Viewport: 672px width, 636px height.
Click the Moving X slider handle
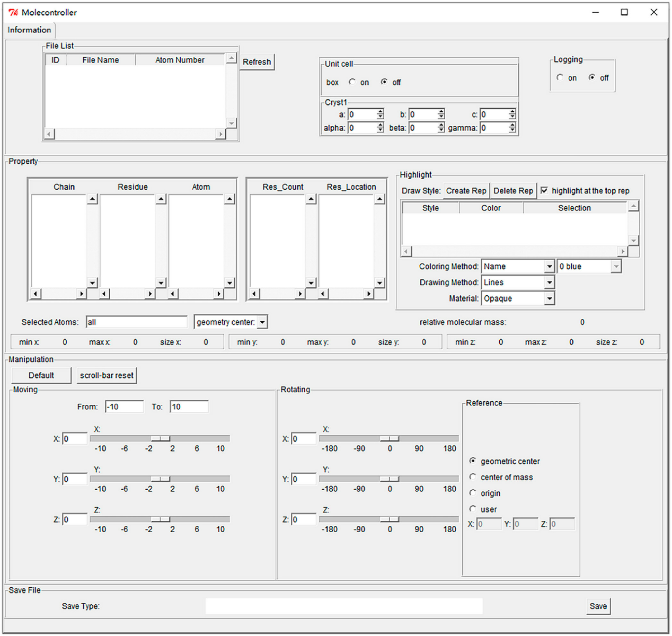pos(160,438)
